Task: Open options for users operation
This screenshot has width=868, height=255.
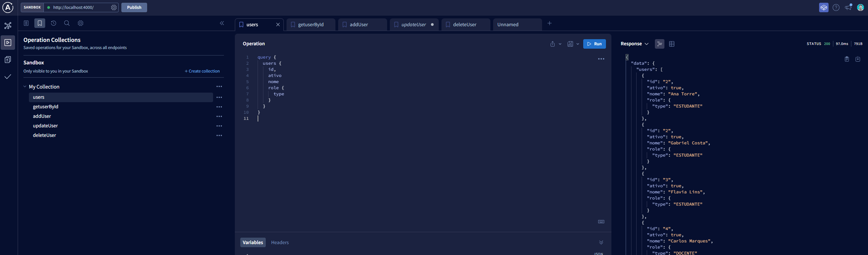Action: [219, 97]
